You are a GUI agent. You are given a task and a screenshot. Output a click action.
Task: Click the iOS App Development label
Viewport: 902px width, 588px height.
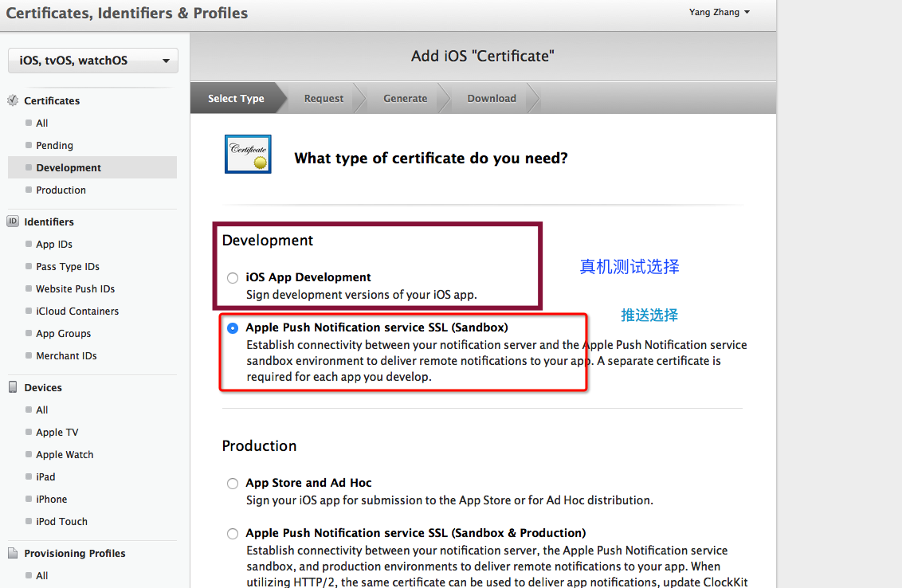pos(308,277)
